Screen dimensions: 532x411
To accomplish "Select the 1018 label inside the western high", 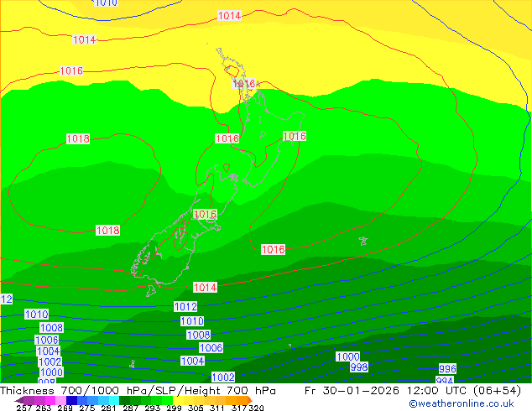I will [78, 139].
